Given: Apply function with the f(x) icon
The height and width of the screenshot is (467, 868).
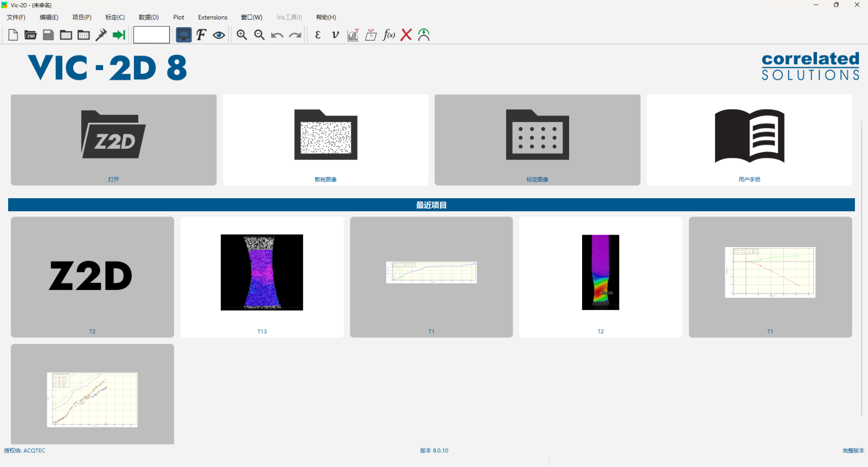Looking at the screenshot, I should (x=389, y=35).
